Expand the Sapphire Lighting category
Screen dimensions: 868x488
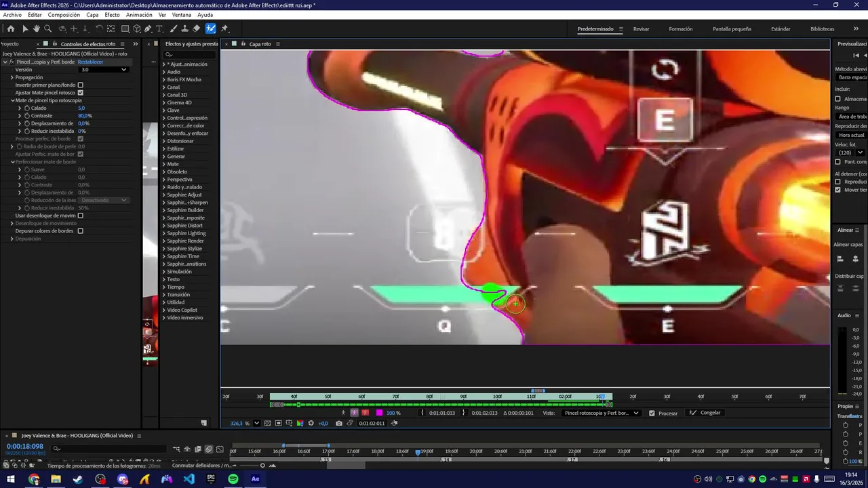[163, 233]
